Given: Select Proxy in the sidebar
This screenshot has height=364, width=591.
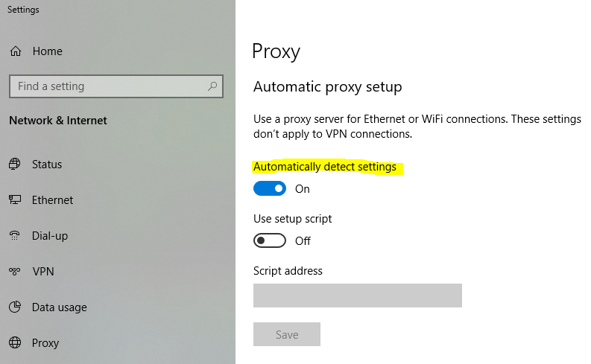Looking at the screenshot, I should 45,343.
